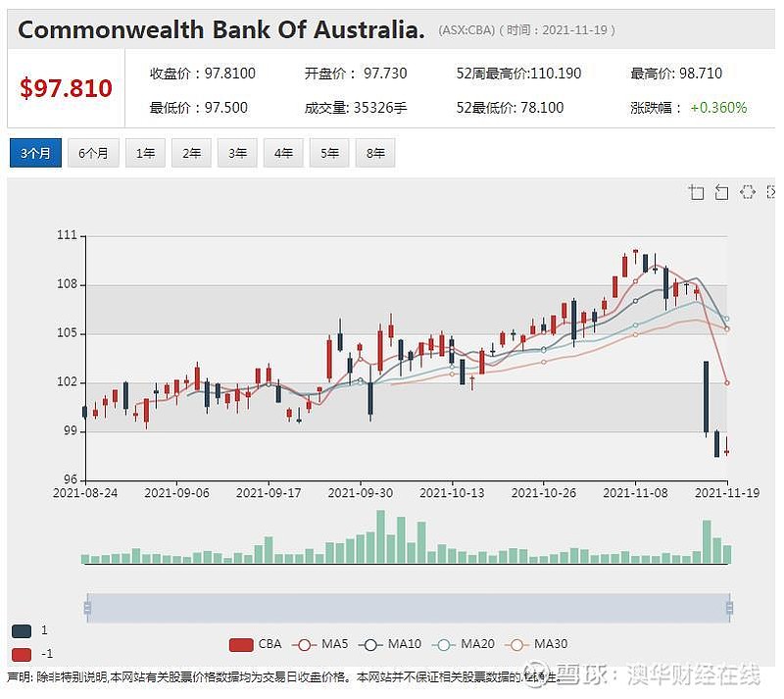Select the 1年 range tab

pyautogui.click(x=145, y=153)
